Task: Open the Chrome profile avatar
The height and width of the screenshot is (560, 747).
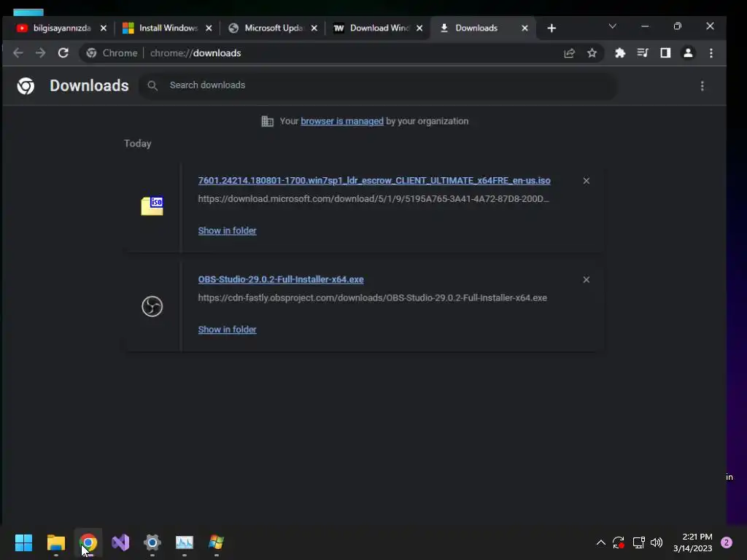Action: 688,52
